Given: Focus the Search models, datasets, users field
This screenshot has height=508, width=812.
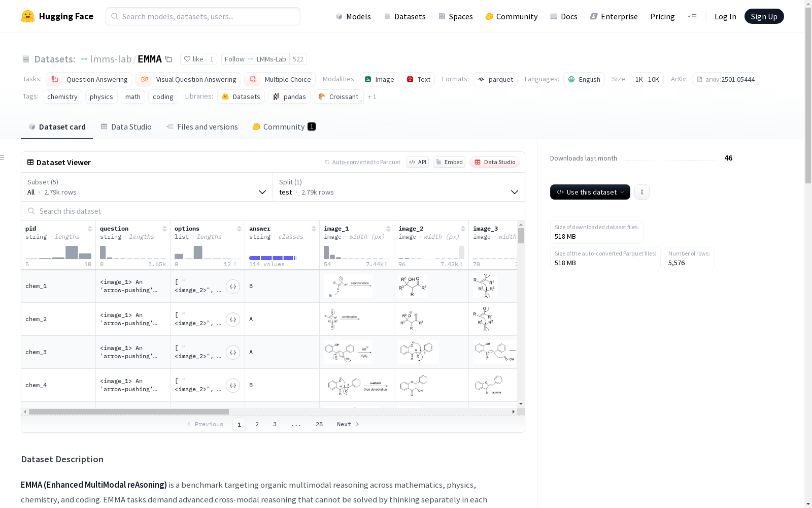Looking at the screenshot, I should [x=203, y=16].
